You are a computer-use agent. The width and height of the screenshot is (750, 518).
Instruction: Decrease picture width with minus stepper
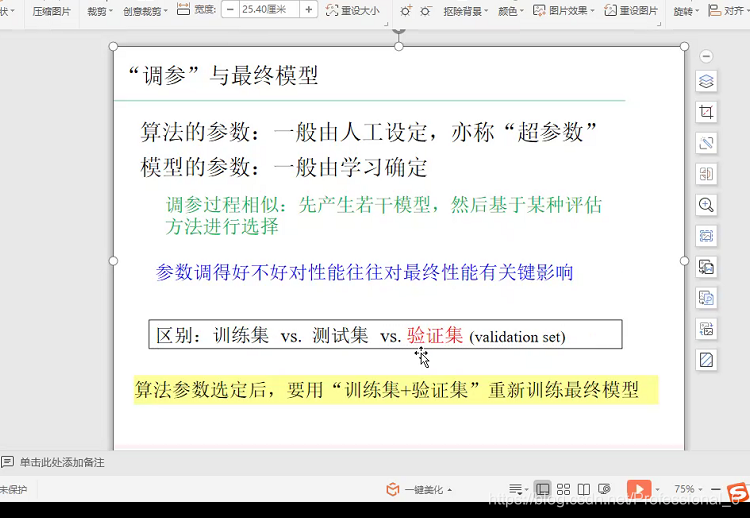click(231, 10)
